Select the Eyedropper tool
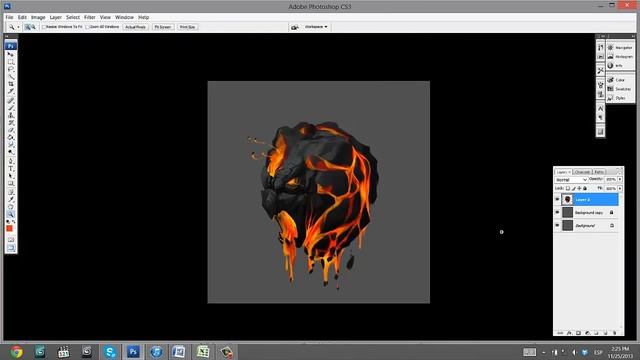This screenshot has width=640, height=360. [11, 199]
